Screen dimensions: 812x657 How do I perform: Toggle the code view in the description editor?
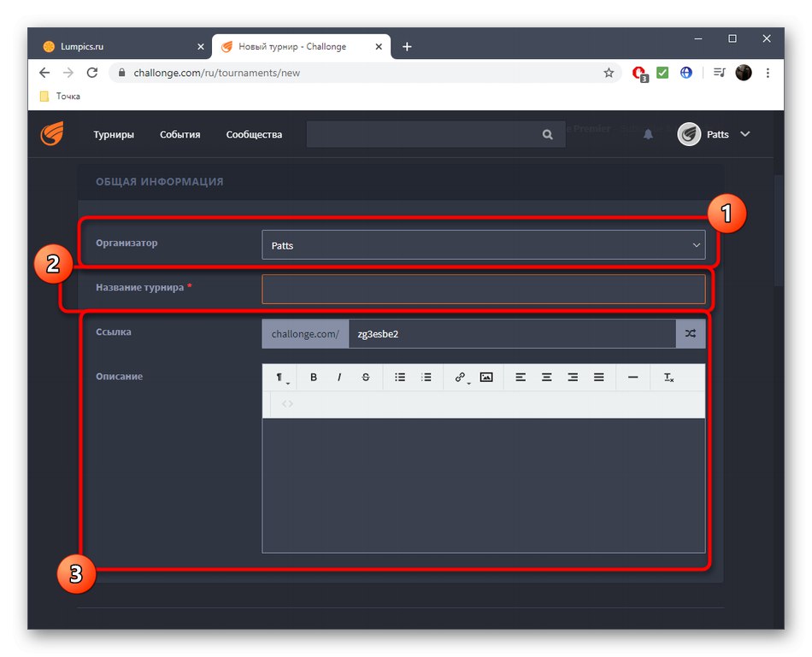287,404
